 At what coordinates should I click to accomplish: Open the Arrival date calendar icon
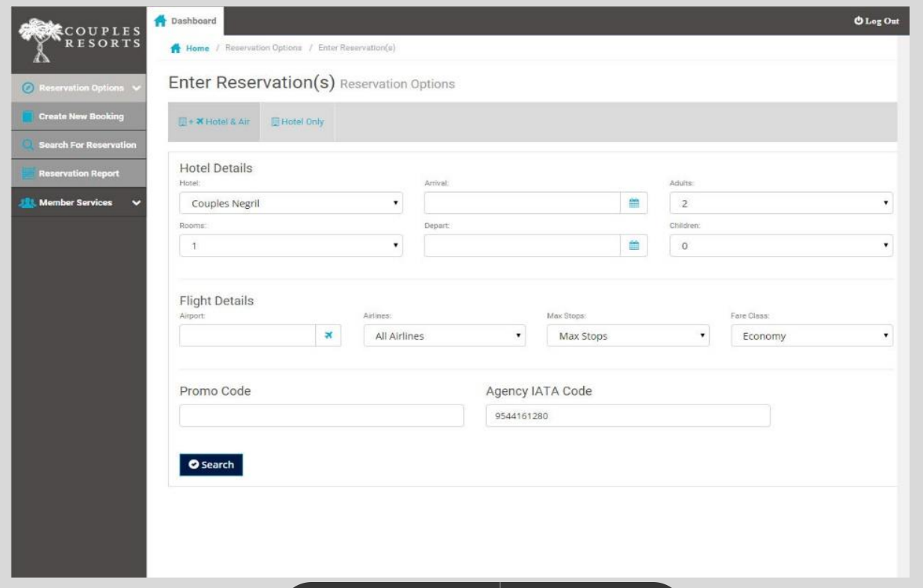634,202
